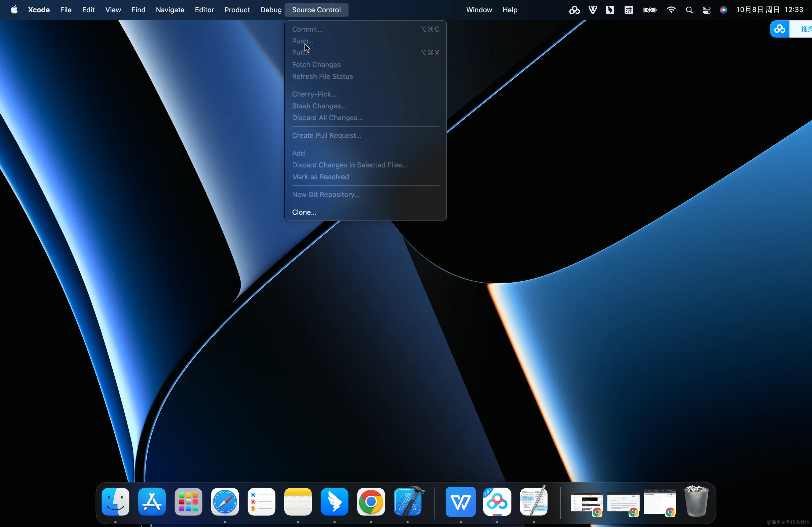
Task: Open the Reminders app in Dock
Action: 261,502
